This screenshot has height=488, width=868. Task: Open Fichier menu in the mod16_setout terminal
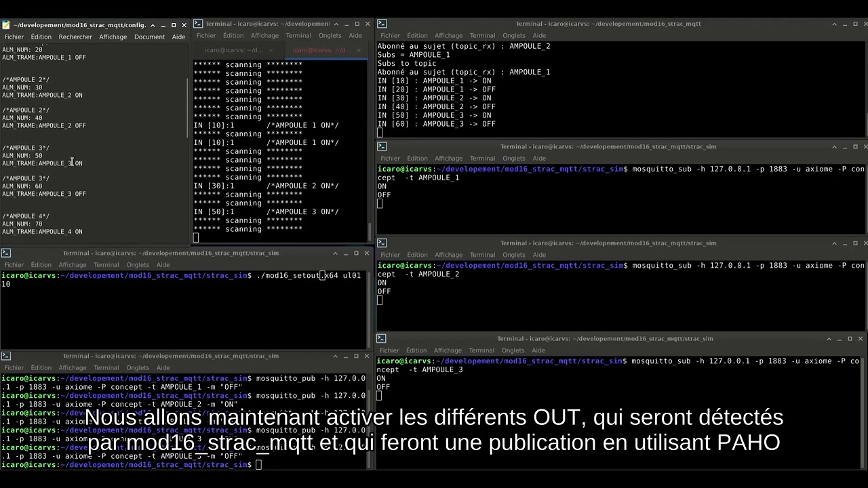pyautogui.click(x=14, y=265)
